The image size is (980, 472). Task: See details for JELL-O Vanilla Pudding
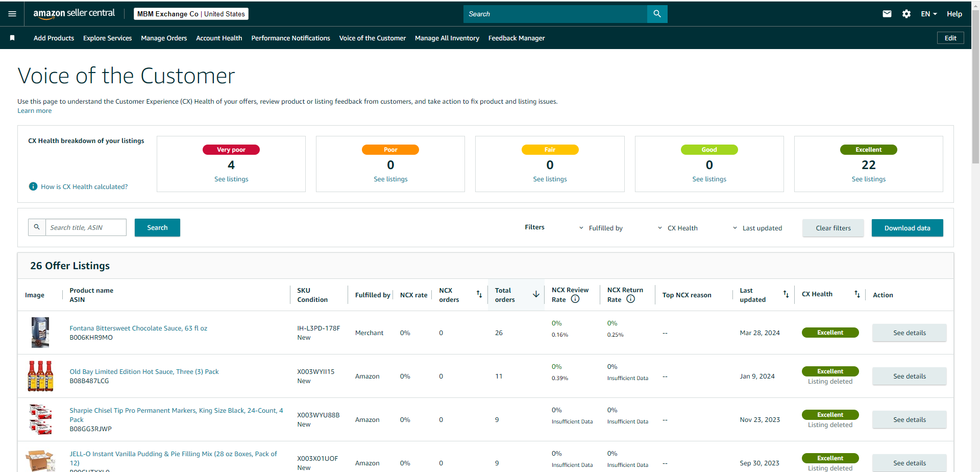click(909, 463)
